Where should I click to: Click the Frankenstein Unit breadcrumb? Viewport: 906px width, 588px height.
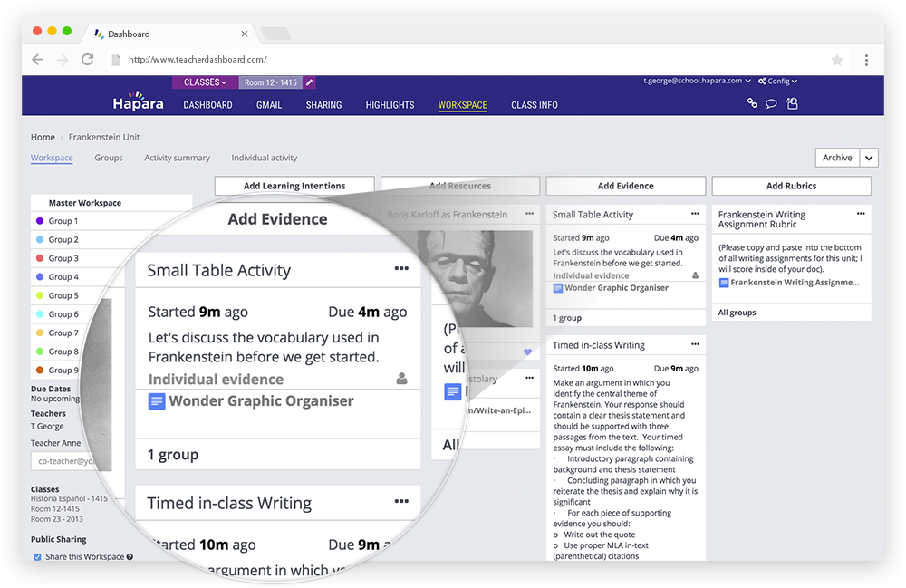[104, 137]
